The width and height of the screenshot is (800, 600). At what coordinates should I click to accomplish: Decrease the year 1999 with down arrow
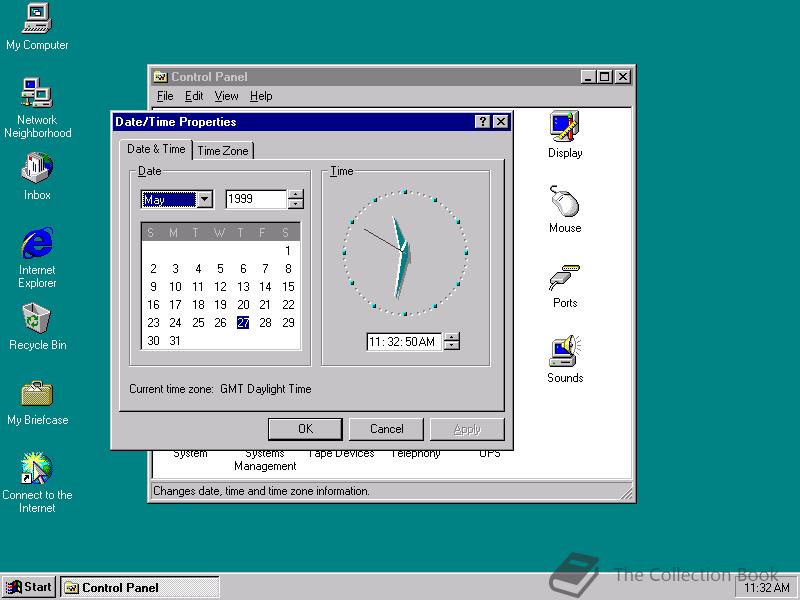click(x=296, y=204)
